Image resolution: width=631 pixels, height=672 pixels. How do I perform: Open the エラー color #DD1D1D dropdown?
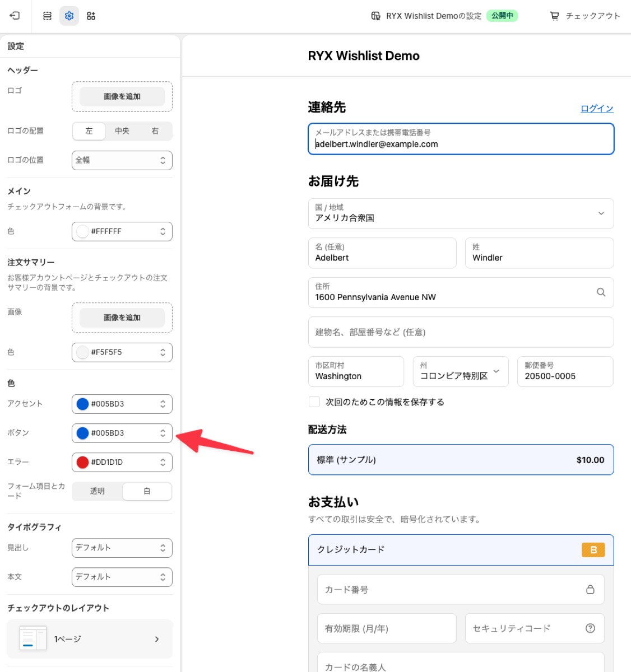[122, 462]
